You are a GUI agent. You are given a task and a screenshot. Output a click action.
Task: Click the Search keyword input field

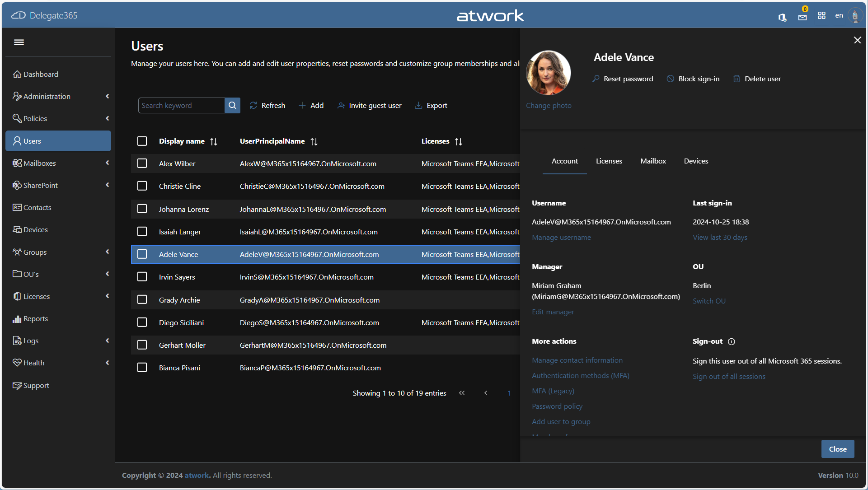coord(181,105)
